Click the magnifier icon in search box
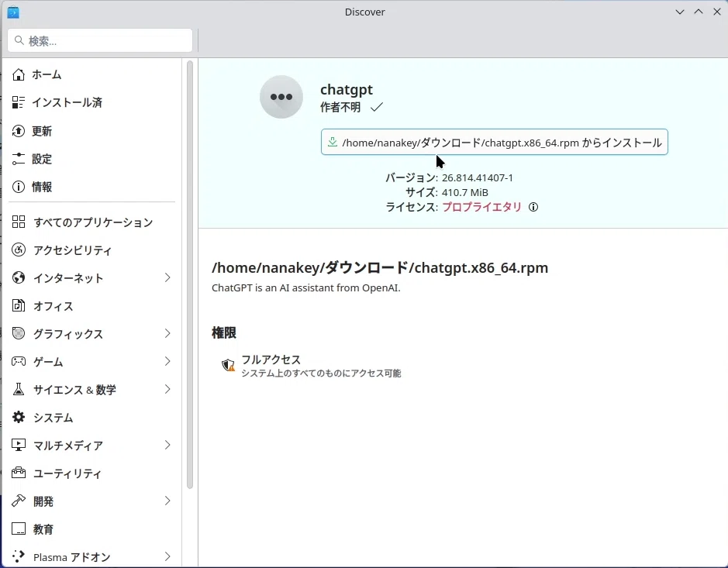728x568 pixels. (x=19, y=40)
